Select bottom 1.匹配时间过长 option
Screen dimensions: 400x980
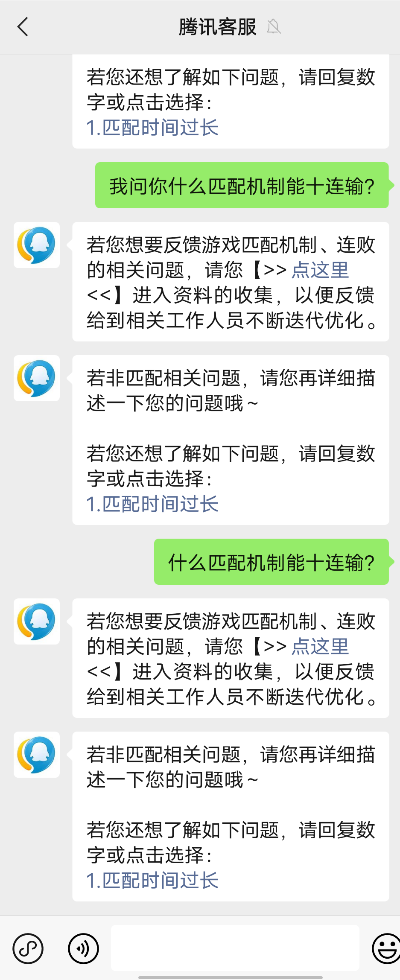[152, 881]
